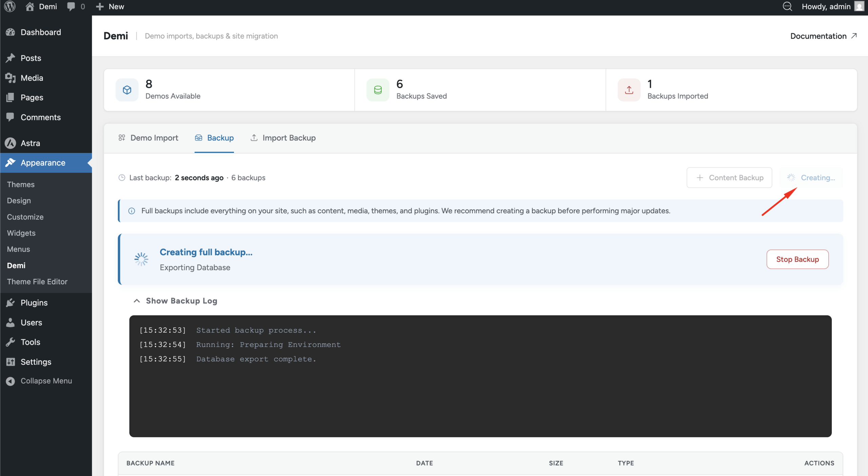Click the Content Backup button
868x476 pixels.
[x=729, y=178]
